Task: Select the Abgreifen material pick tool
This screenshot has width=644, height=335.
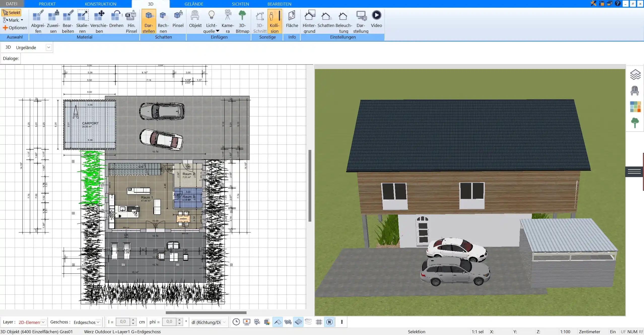Action: 38,21
